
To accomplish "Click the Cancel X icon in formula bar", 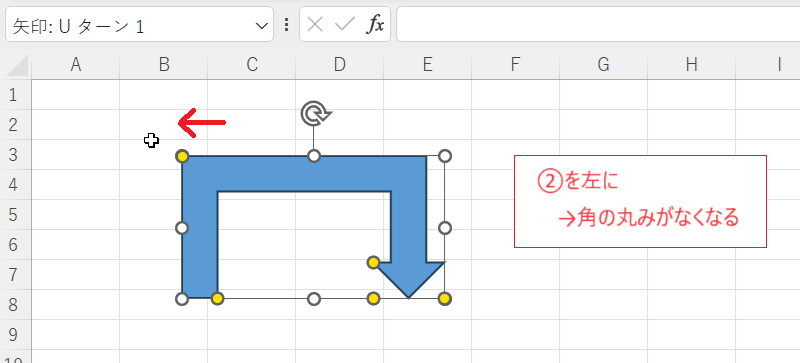I will tap(315, 24).
